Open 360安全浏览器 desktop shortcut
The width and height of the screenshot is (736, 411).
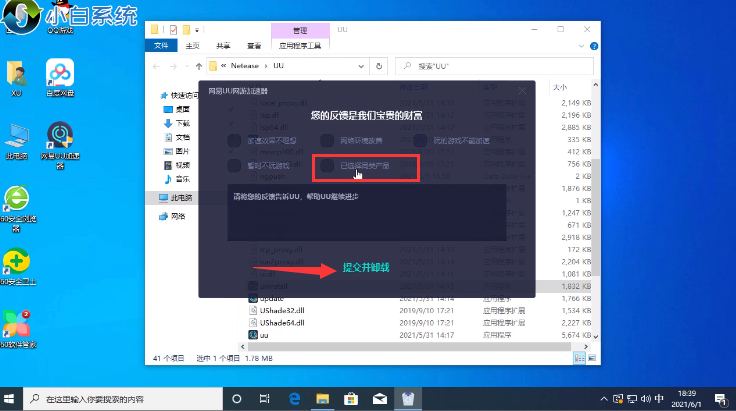pyautogui.click(x=17, y=209)
